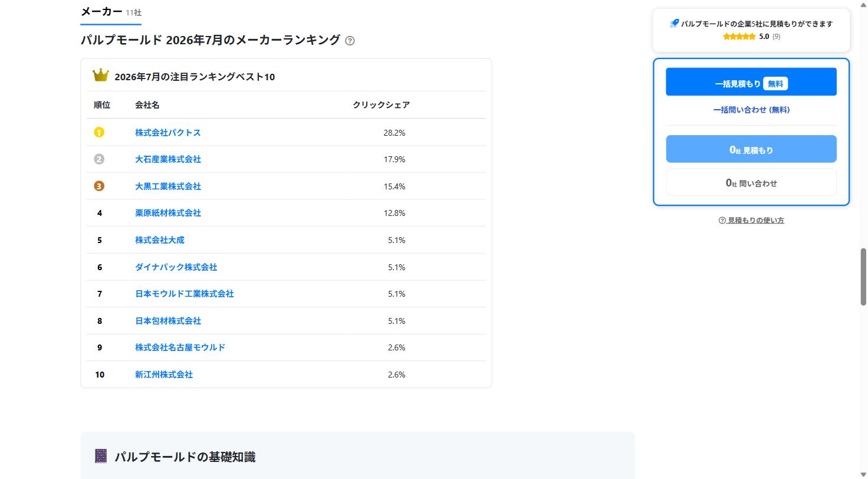Open 株式会社名古屋モウルド link
The image size is (868, 479).
[x=180, y=347]
